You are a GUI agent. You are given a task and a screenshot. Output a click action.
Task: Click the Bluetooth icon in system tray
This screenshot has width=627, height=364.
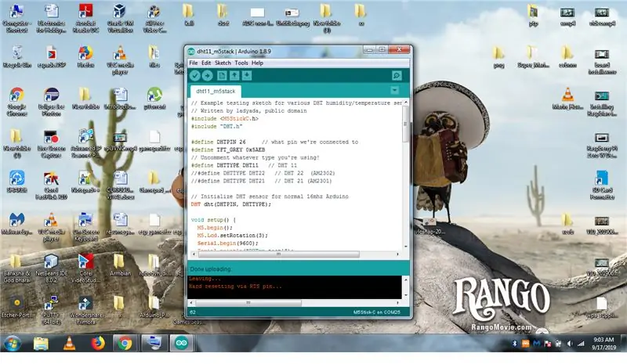pos(515,343)
